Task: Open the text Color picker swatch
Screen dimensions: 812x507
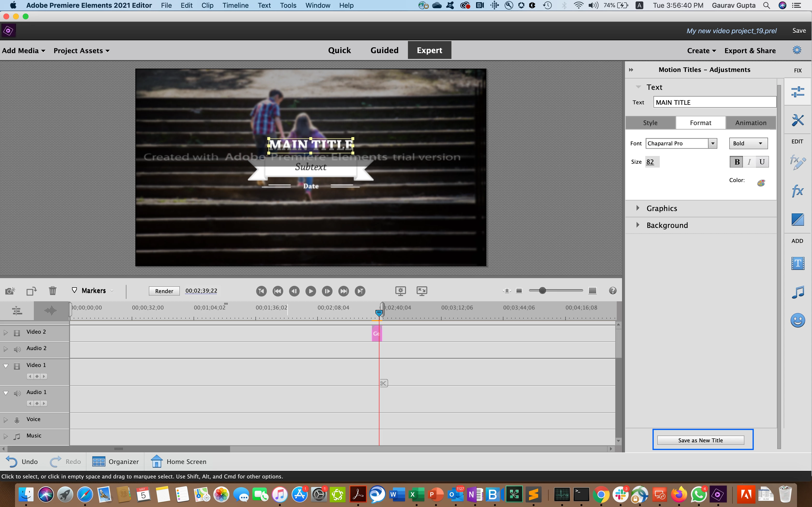Action: tap(761, 183)
